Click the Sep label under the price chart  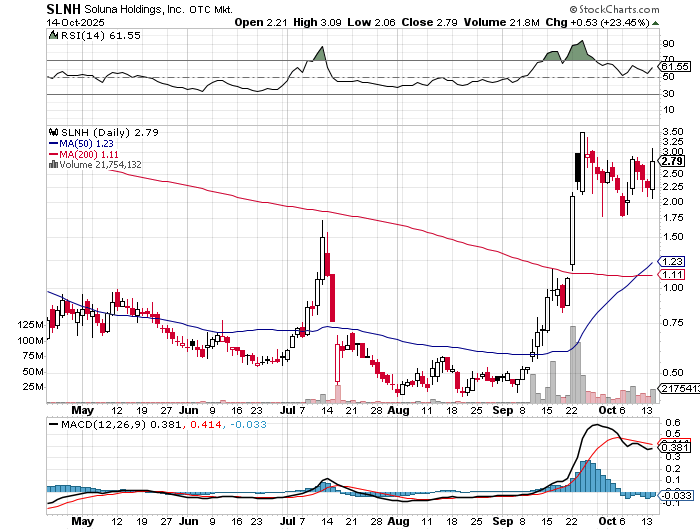[503, 410]
